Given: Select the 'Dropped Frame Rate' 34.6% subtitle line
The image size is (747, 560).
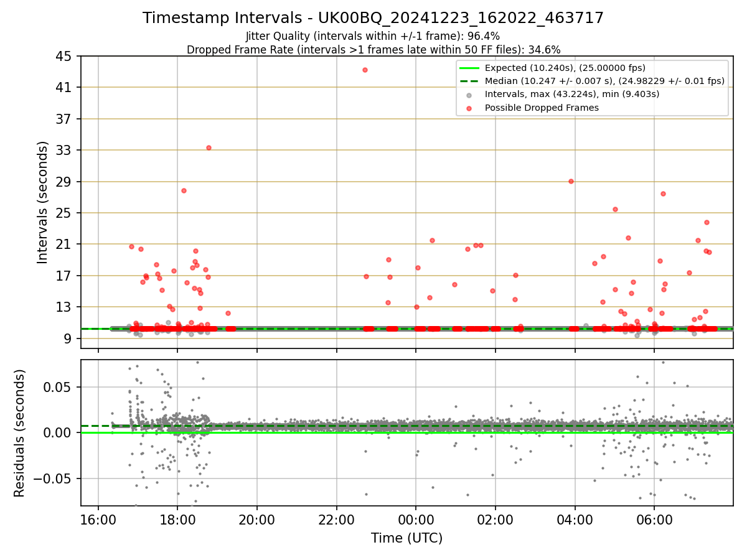Looking at the screenshot, I should [x=374, y=50].
